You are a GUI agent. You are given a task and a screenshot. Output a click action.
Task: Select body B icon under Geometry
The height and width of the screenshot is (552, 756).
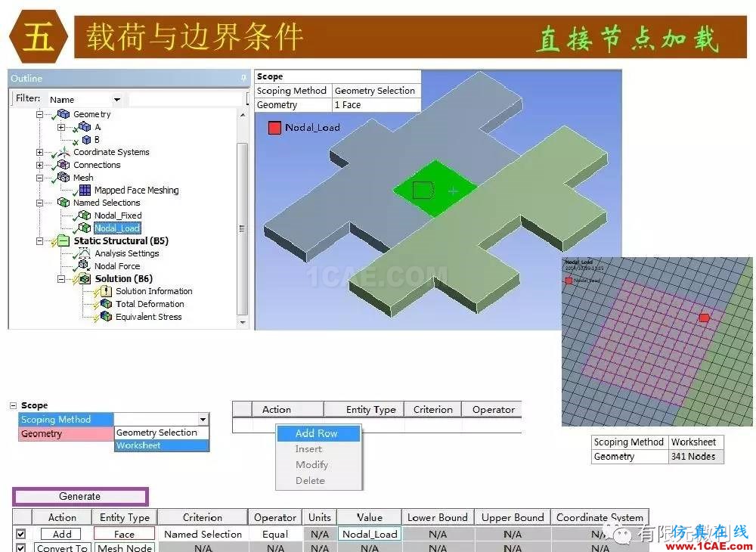(86, 140)
